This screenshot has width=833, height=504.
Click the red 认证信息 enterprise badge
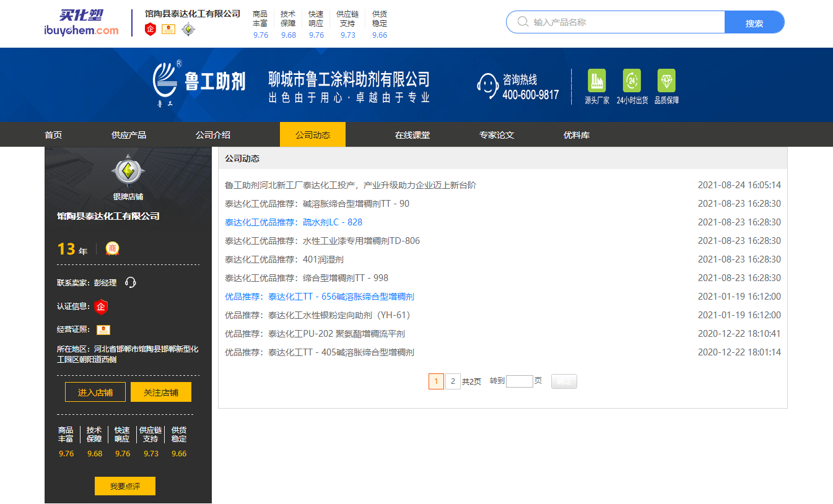point(101,306)
